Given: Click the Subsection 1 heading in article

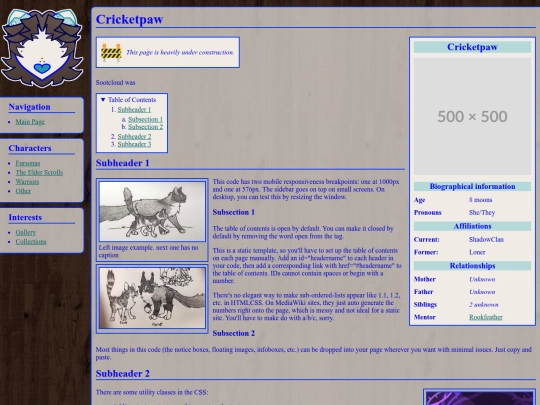Looking at the screenshot, I should 233,212.
